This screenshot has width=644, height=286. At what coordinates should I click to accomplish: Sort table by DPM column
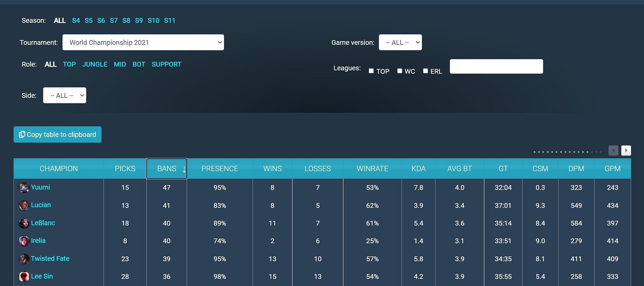point(576,168)
